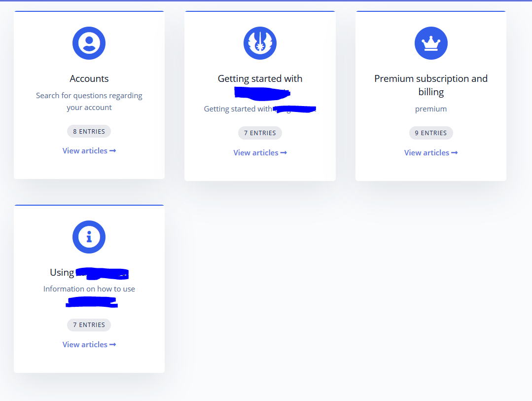532x401 pixels.
Task: Click the Accounts person icon
Action: (89, 43)
